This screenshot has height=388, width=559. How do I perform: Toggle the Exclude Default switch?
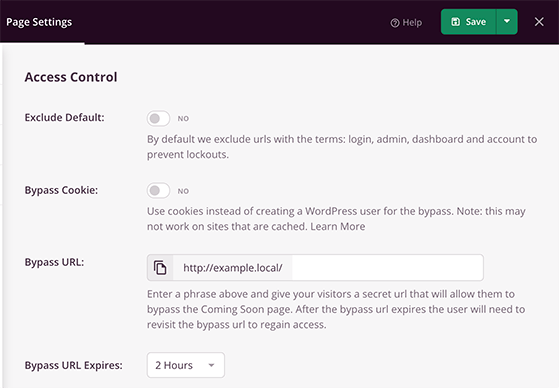[x=158, y=118]
